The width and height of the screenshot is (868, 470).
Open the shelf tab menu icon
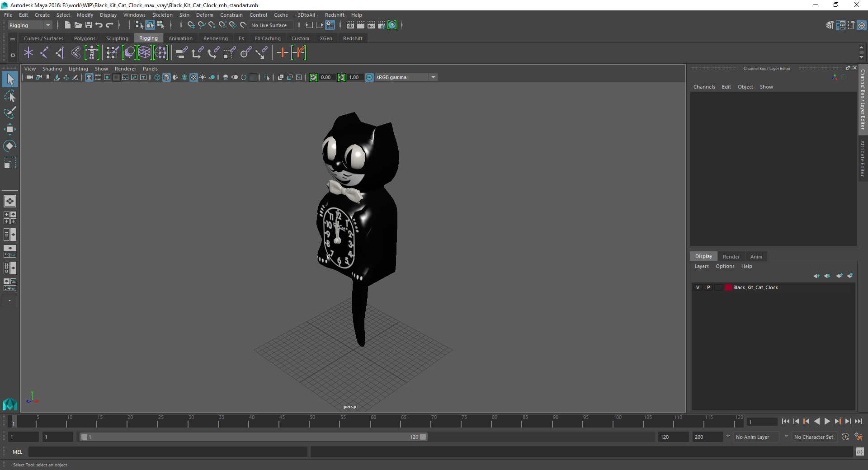(x=13, y=39)
